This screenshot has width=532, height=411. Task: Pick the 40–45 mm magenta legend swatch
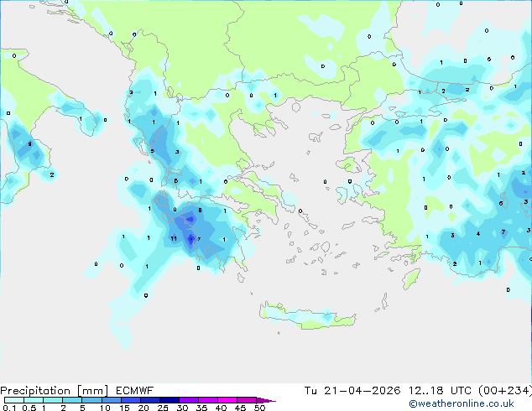click(227, 400)
